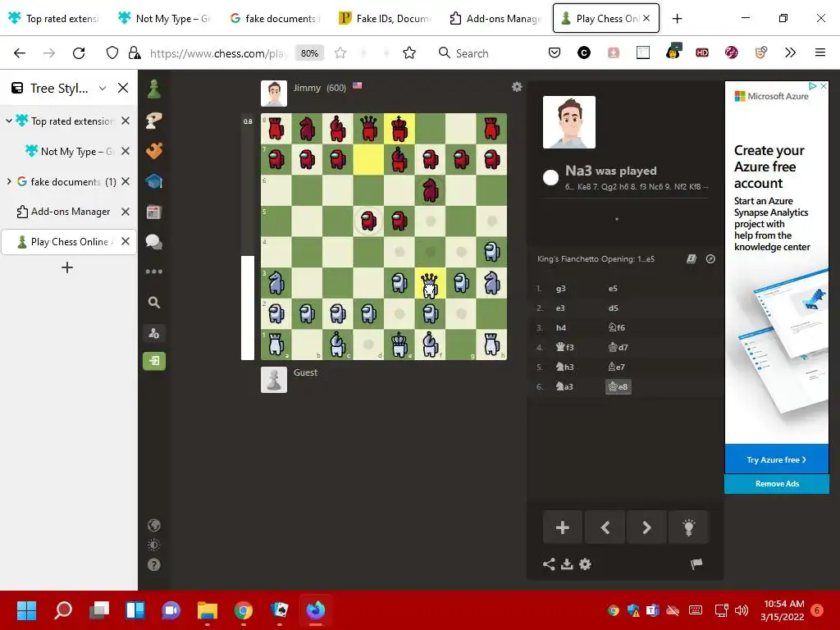840x630 pixels.
Task: Click the Remove Ads button
Action: tap(777, 484)
